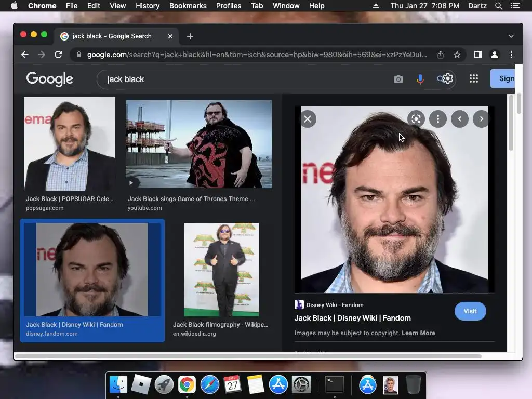Click the Visit button
532x399 pixels.
470,311
